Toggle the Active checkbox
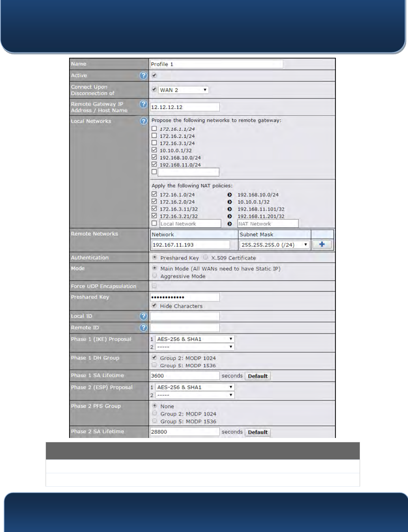Viewport: 408px width, 532px height. pos(154,75)
